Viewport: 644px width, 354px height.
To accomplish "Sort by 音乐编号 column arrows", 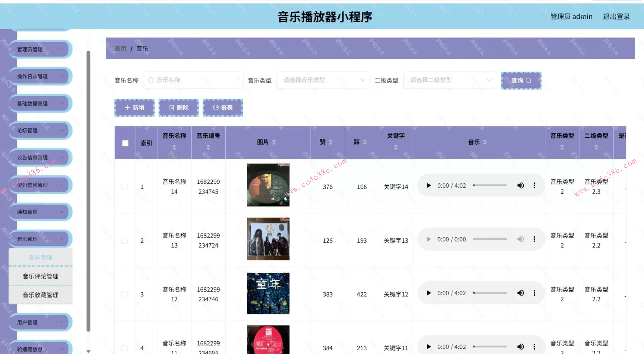I will (208, 147).
